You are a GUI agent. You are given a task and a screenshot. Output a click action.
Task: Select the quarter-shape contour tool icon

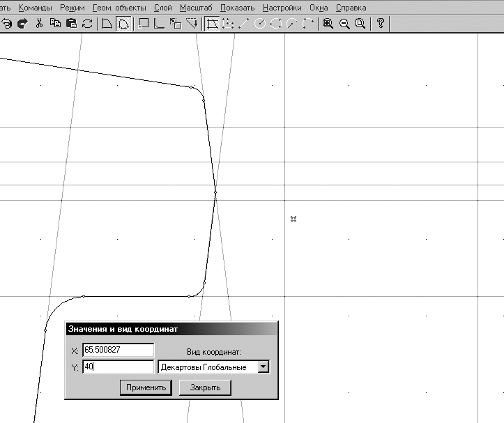point(107,24)
